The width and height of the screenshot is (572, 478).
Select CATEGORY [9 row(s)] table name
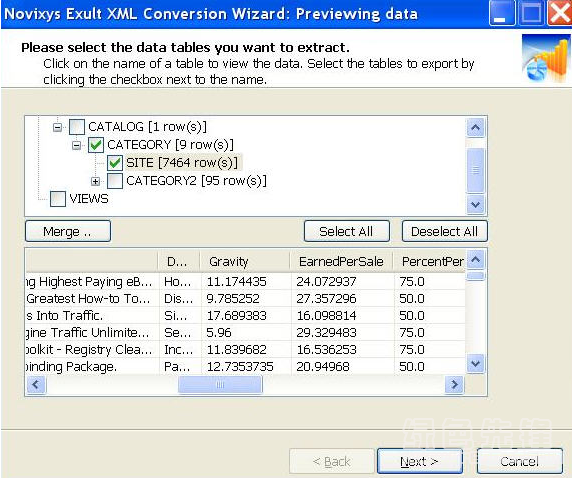coord(170,145)
